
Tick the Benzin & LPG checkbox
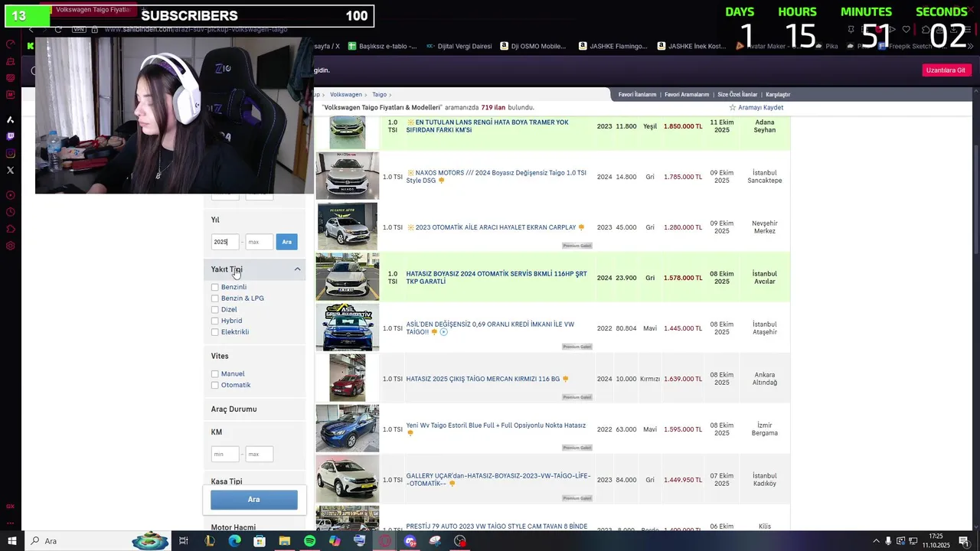click(x=214, y=298)
